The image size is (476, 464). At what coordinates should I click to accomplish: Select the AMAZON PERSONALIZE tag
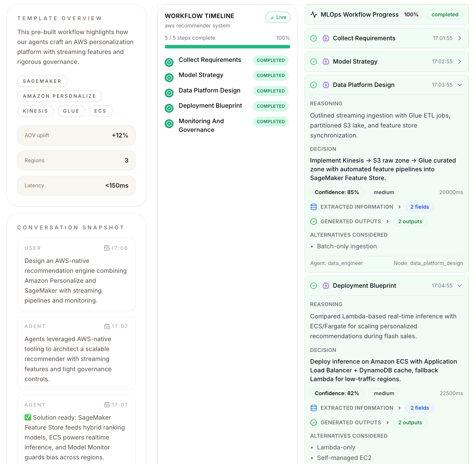point(60,96)
